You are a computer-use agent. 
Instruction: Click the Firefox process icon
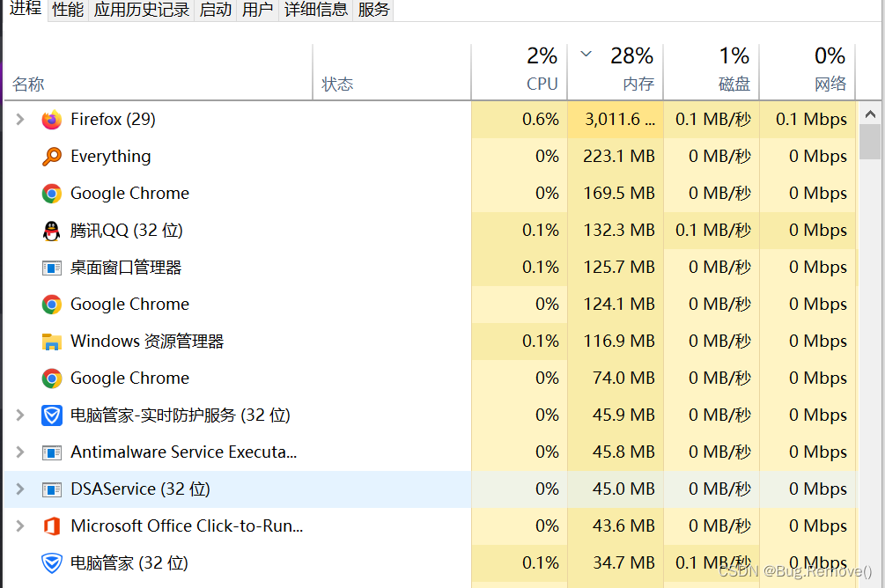click(x=51, y=120)
